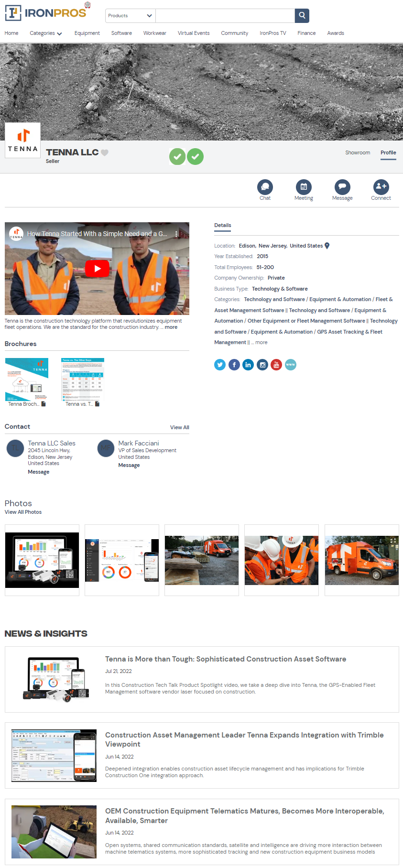Click the IronPros logo
Viewport: 403px width, 868px height.
point(46,12)
